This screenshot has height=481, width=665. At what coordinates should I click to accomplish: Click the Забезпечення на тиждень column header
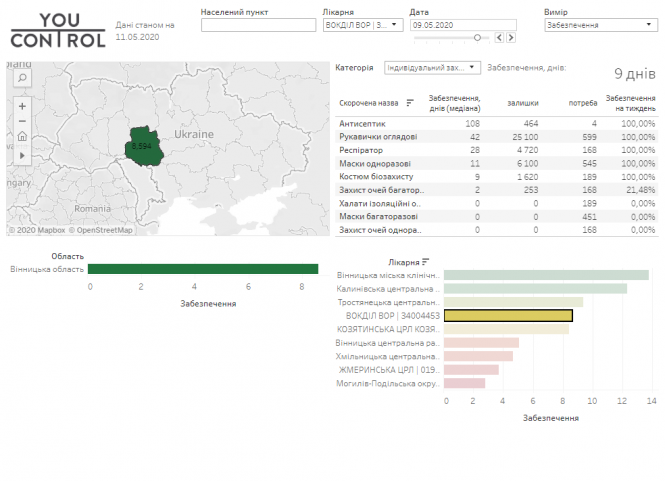click(630, 103)
